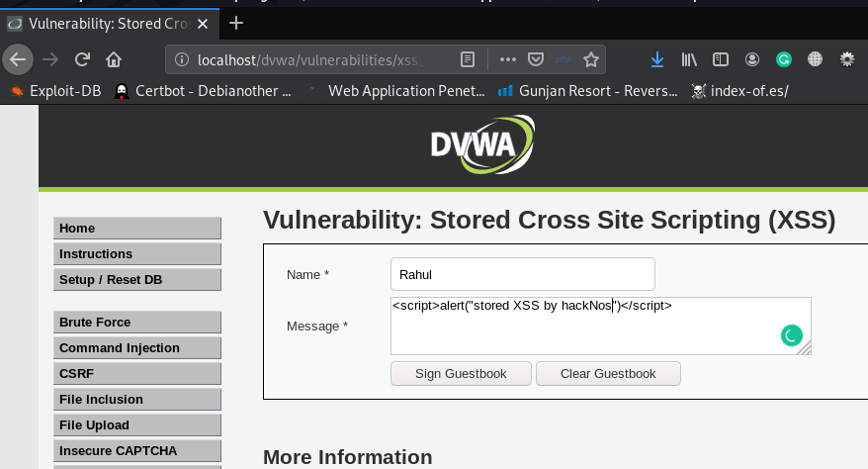Toggle the sidebar view icon

pos(721,59)
